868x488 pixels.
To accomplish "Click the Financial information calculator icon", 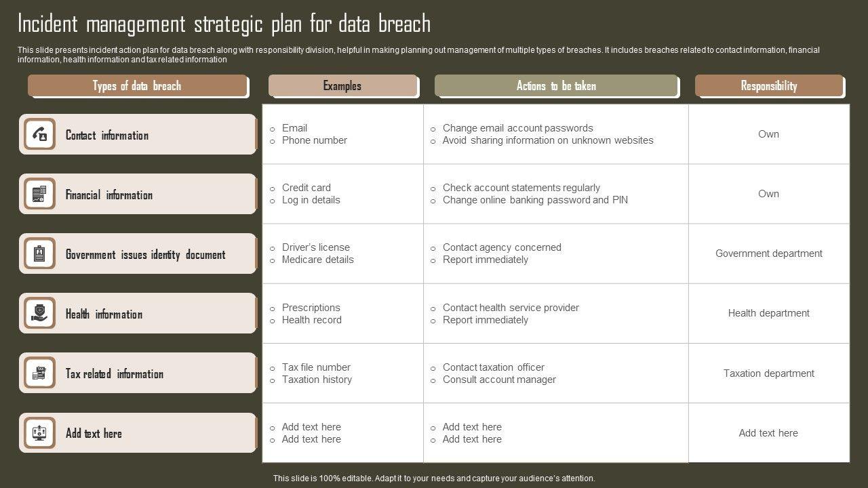I will 39,195.
